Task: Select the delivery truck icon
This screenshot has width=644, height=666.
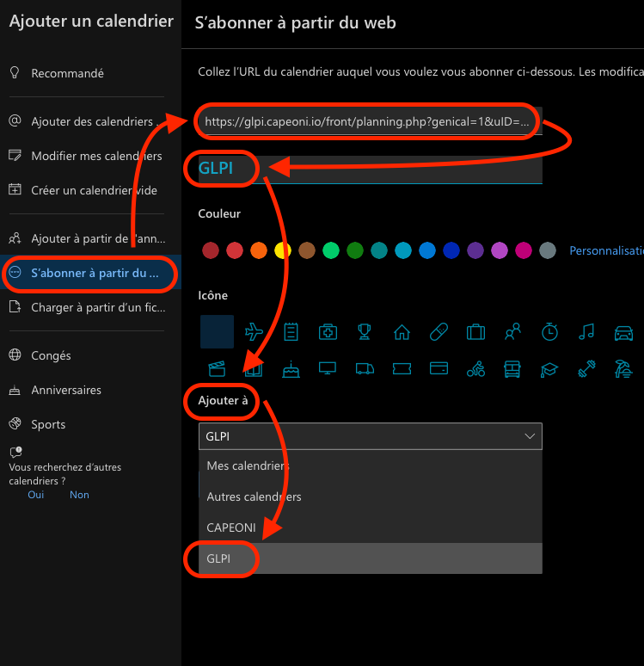Action: pyautogui.click(x=365, y=368)
